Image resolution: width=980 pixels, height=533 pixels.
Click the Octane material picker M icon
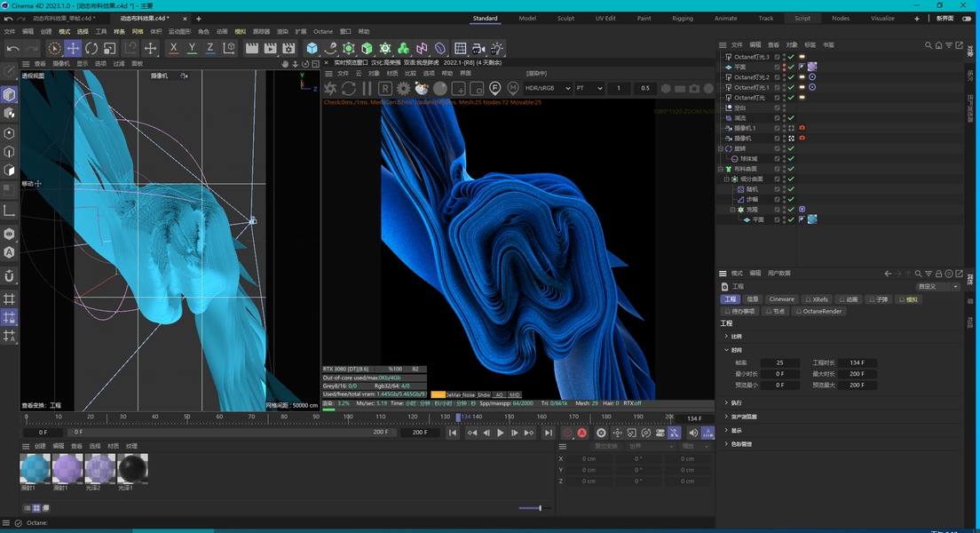(513, 88)
